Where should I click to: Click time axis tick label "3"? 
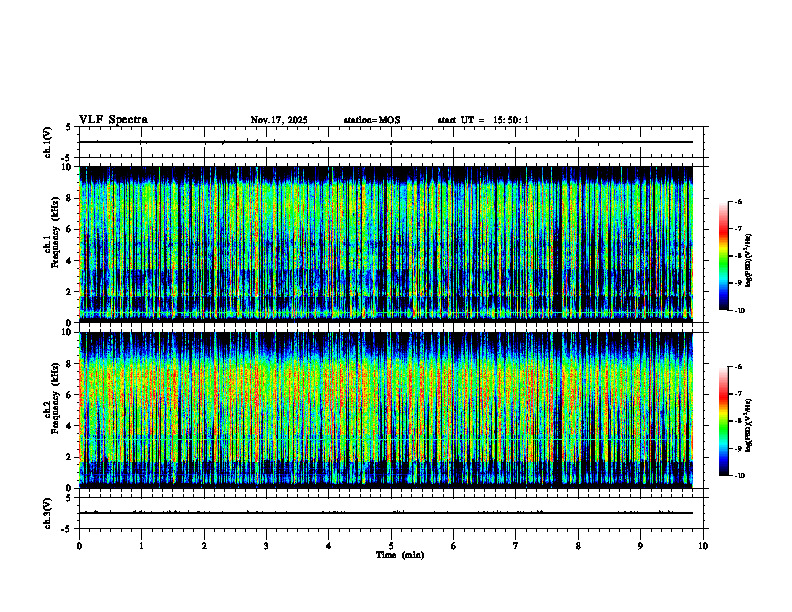266,546
